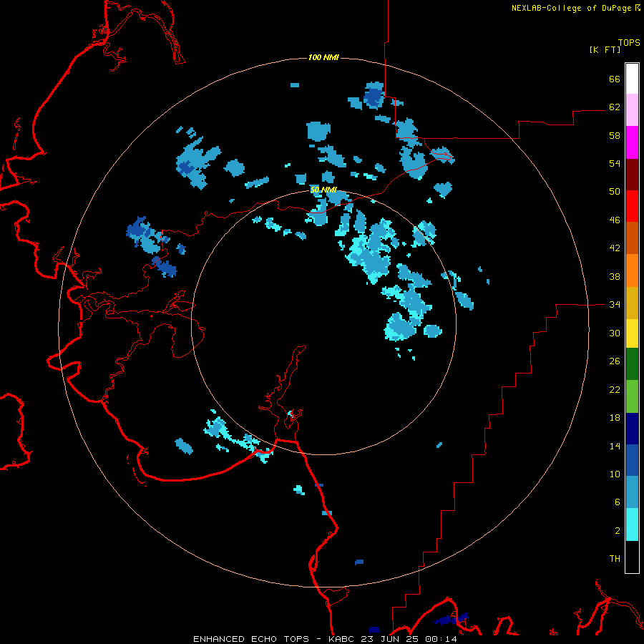Click the gold legend swatch
Viewport: 644px width, 644px height.
click(x=632, y=303)
